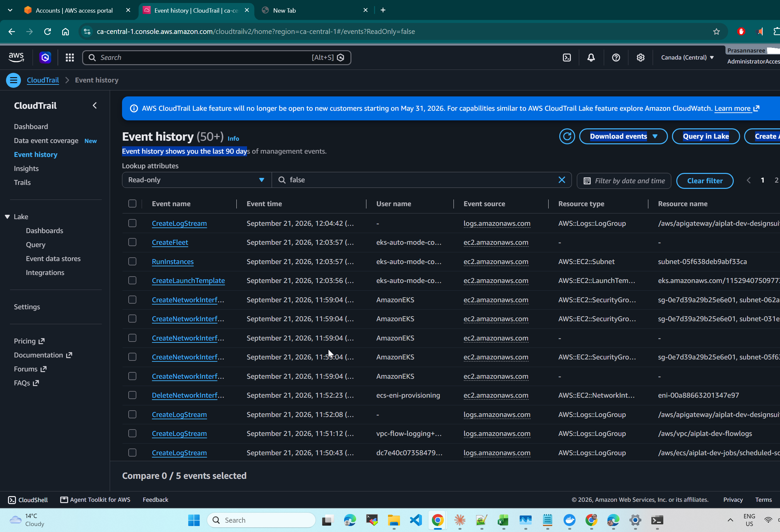Collapse the CloudTrail side navigation panel
The image size is (780, 532).
click(95, 105)
